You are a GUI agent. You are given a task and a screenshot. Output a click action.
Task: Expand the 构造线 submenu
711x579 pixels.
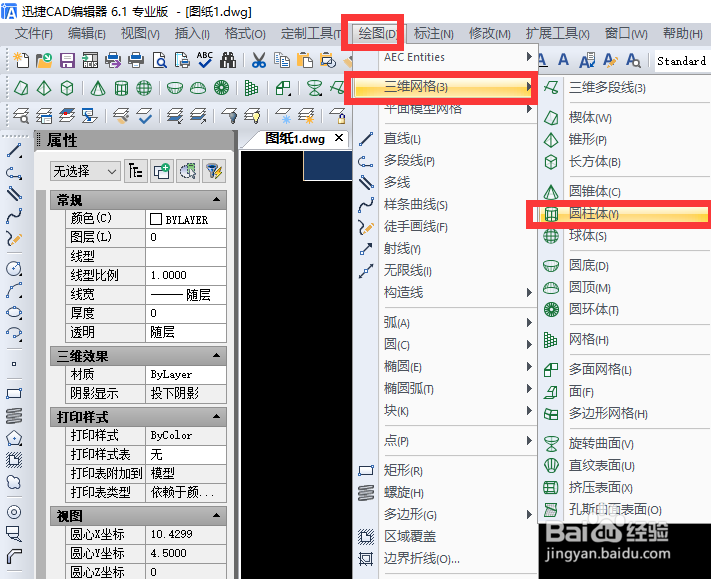click(x=458, y=292)
